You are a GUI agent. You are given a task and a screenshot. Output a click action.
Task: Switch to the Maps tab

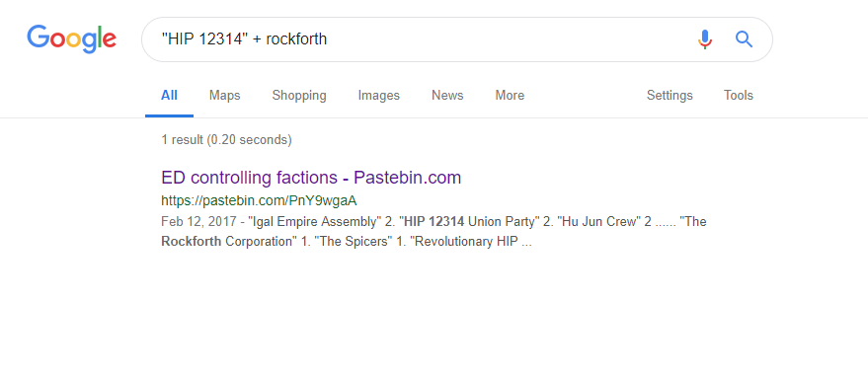point(225,95)
